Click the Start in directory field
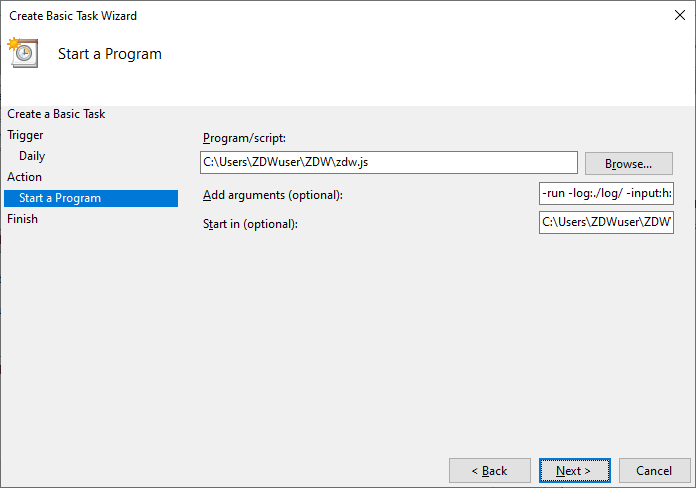The width and height of the screenshot is (696, 488). [606, 222]
